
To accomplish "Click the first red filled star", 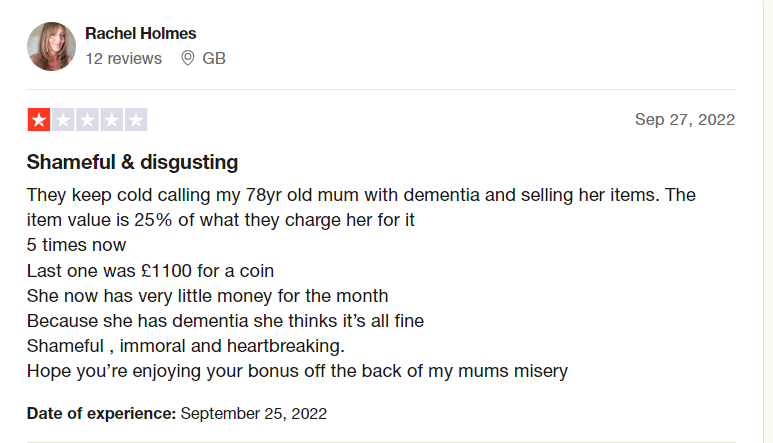I will 39,120.
